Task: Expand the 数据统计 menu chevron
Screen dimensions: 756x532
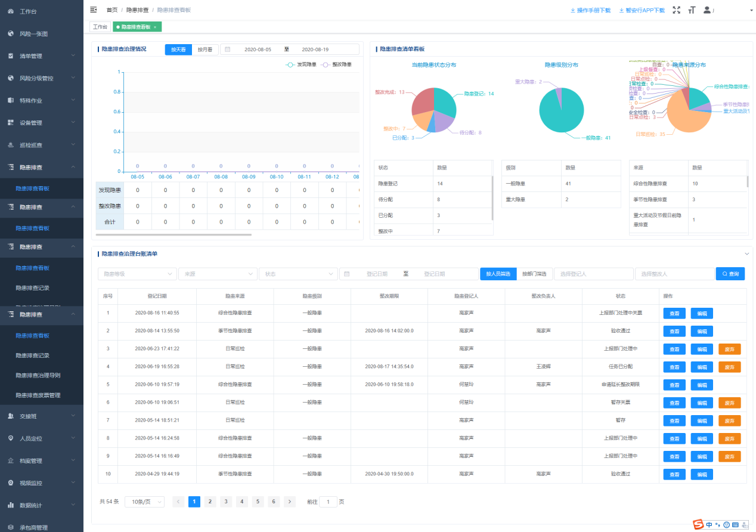Action: (x=73, y=505)
